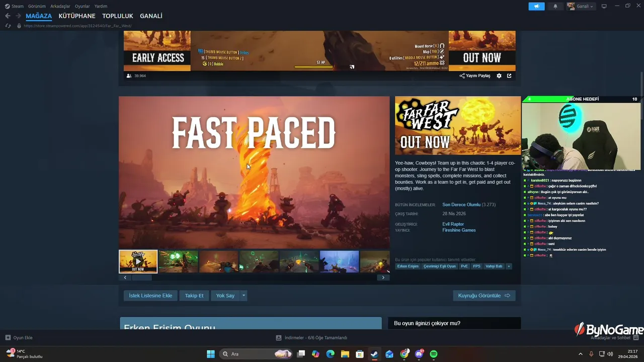Open the volume speaker tray icon
644x362 pixels.
610,354
